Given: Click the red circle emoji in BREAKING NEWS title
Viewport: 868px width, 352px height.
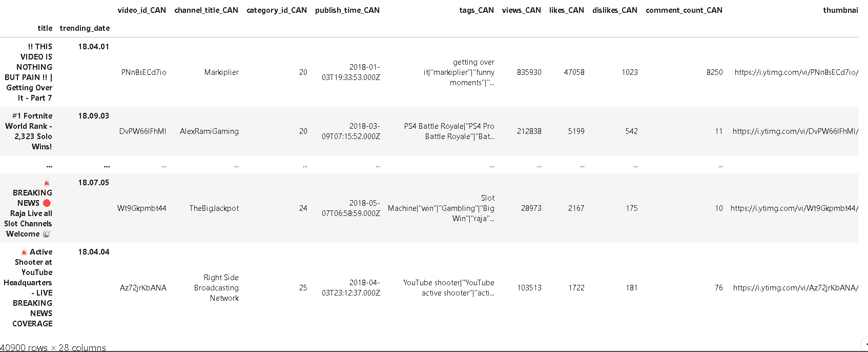Looking at the screenshot, I should pyautogui.click(x=47, y=203).
